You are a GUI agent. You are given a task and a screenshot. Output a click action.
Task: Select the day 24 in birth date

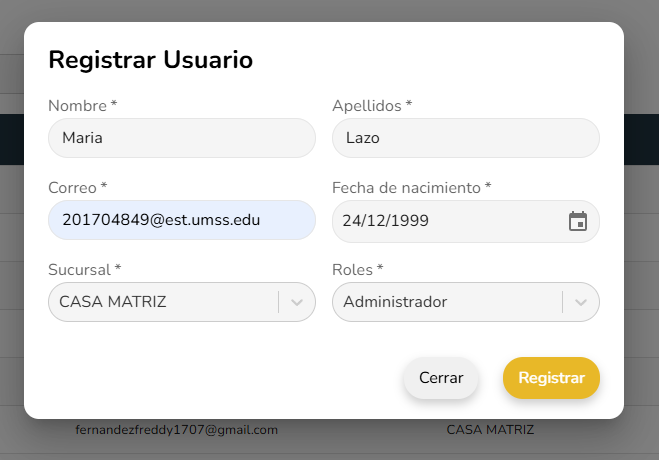[x=351, y=221]
